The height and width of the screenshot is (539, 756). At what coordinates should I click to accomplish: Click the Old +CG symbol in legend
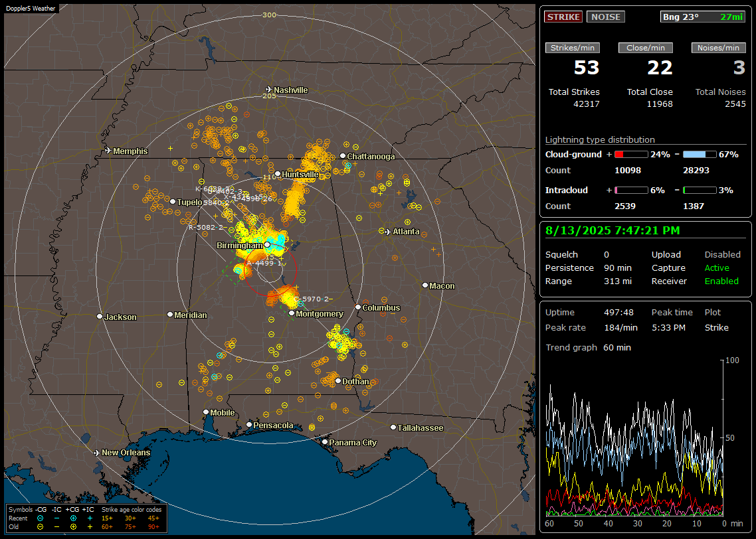73,527
